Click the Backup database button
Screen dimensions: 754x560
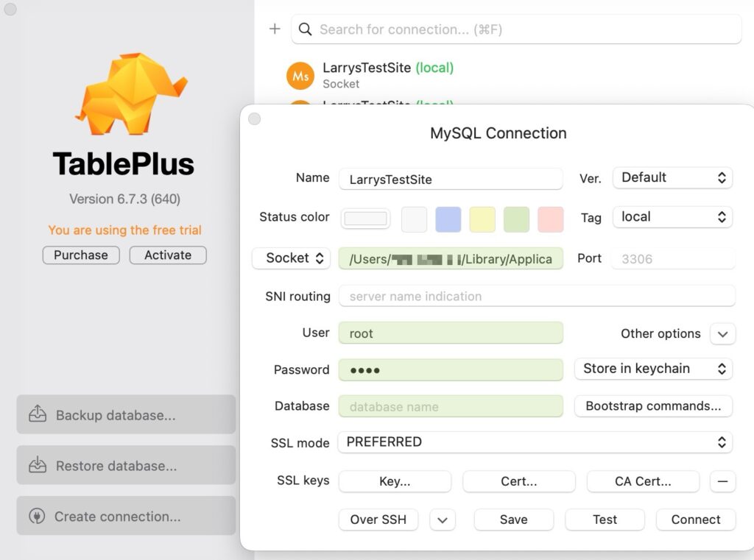pos(126,415)
